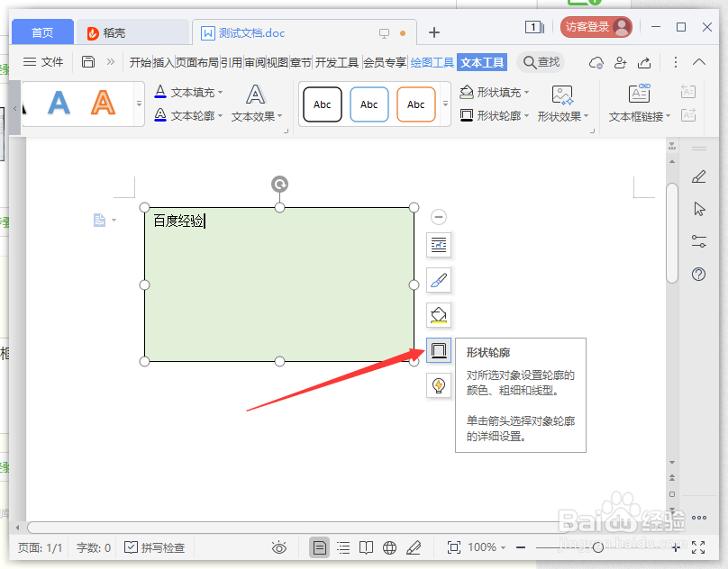This screenshot has width=728, height=569.
Task: Expand the WordArt text style gallery
Action: [140, 104]
